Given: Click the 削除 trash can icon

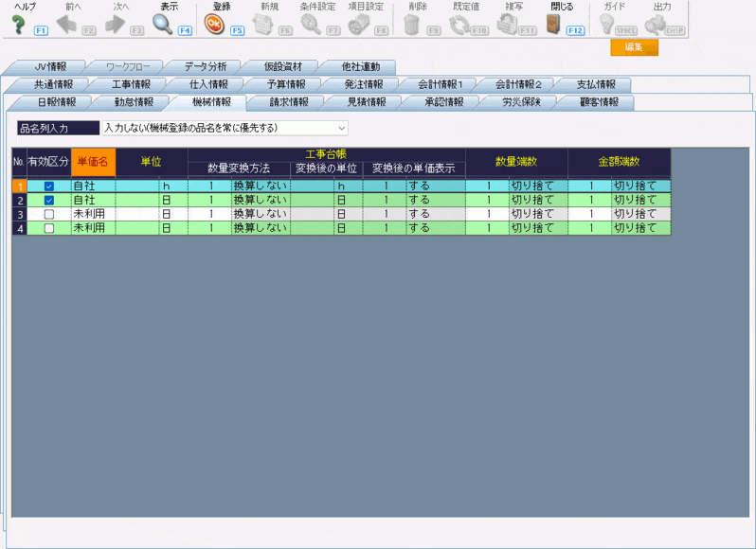Looking at the screenshot, I should coord(411,26).
